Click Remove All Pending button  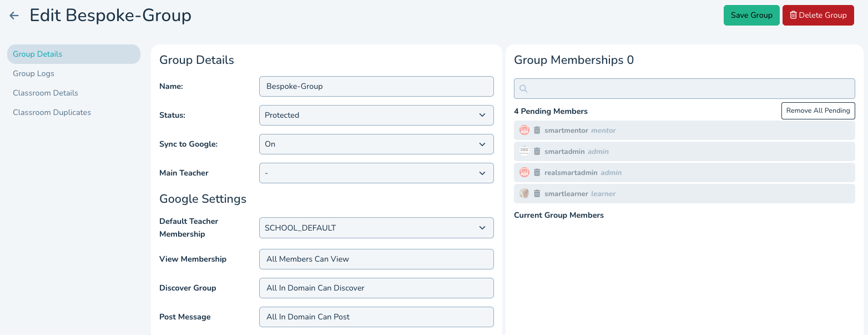(x=818, y=111)
